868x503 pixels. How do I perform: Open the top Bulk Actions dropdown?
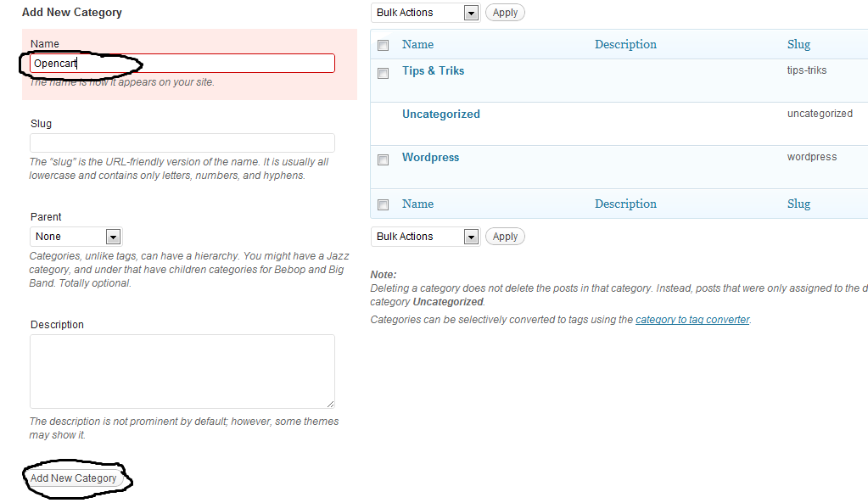pyautogui.click(x=425, y=13)
